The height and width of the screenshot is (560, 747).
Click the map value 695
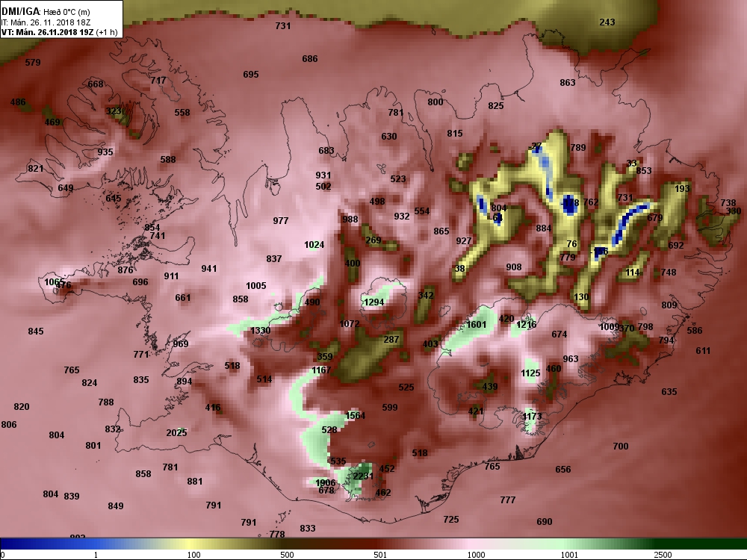(250, 74)
